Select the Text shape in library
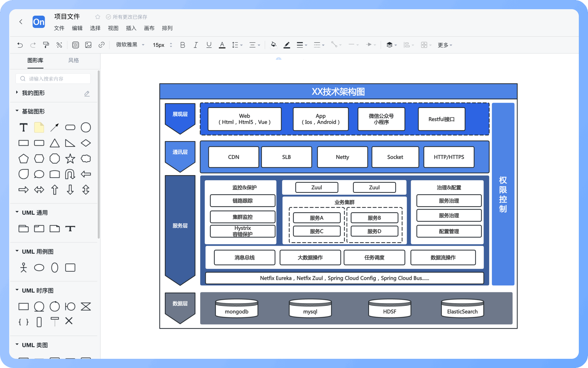The image size is (588, 368). pyautogui.click(x=24, y=128)
